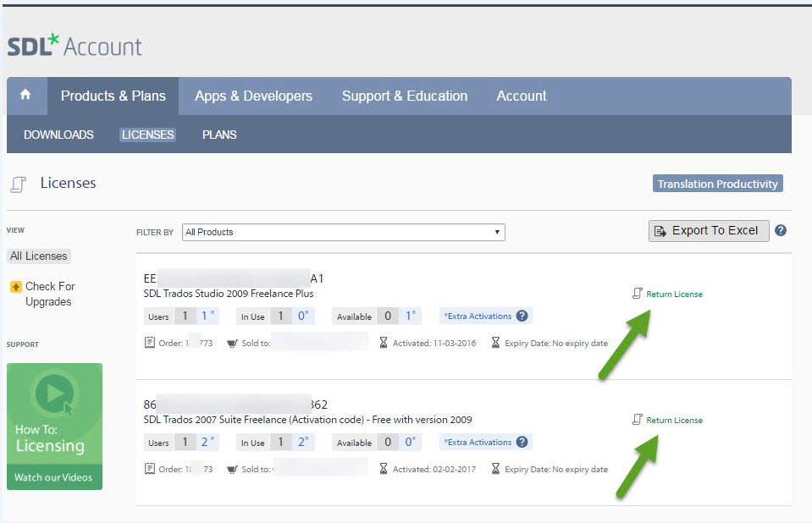Open the All Products filter dropdown
812x523 pixels.
point(343,232)
